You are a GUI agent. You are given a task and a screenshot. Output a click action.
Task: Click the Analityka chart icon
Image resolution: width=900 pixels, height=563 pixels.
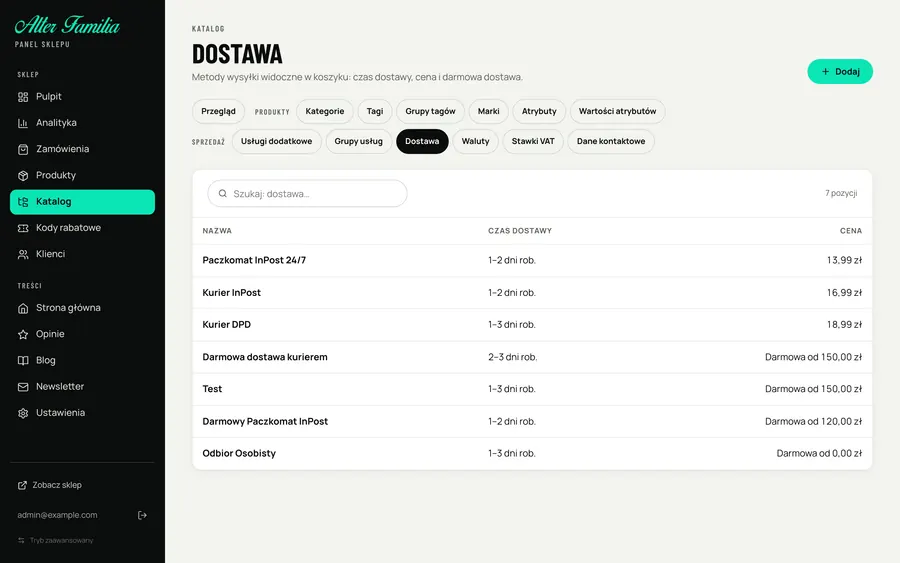[x=23, y=123]
